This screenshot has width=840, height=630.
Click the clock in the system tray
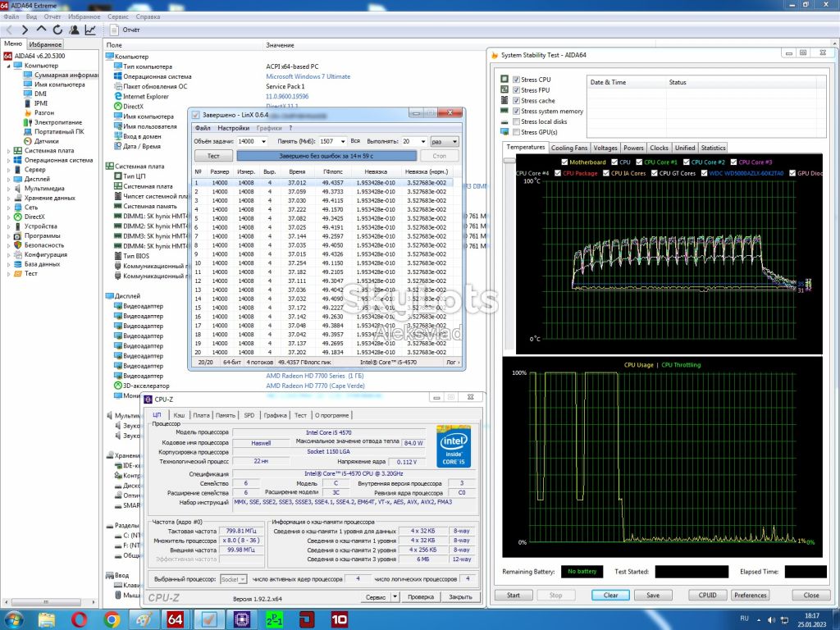tap(811, 620)
